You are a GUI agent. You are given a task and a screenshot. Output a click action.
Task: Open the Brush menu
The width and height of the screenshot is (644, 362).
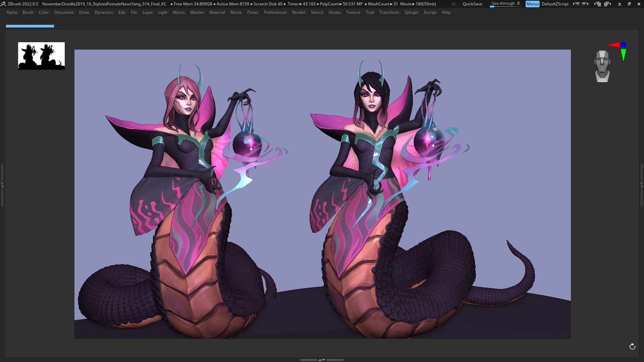pyautogui.click(x=28, y=12)
